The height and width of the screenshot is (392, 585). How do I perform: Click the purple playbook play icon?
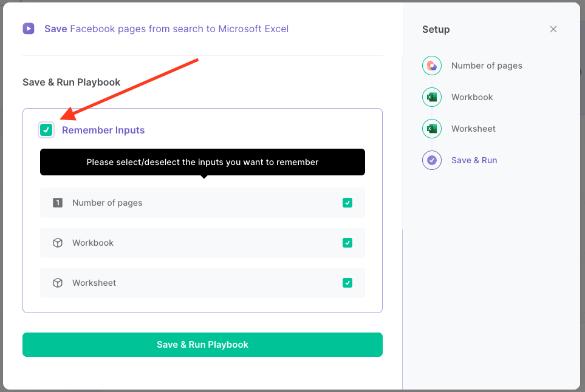click(x=29, y=29)
